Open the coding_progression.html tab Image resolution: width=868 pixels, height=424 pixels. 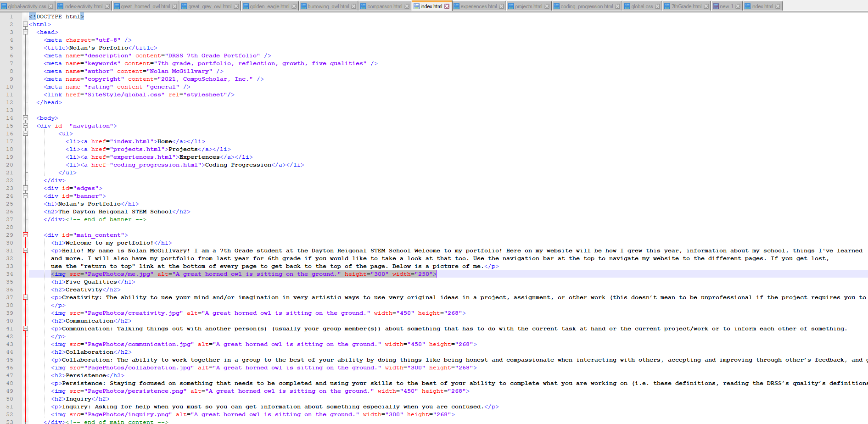[587, 6]
